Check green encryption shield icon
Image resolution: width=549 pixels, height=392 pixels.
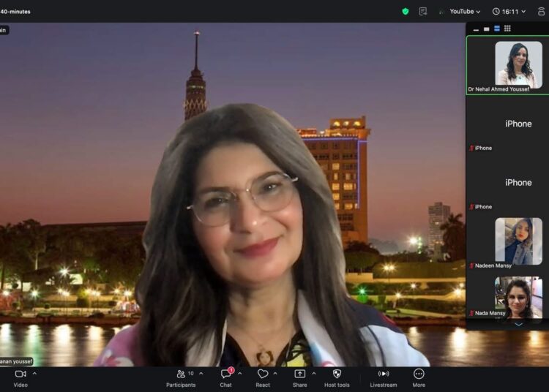[x=406, y=12]
